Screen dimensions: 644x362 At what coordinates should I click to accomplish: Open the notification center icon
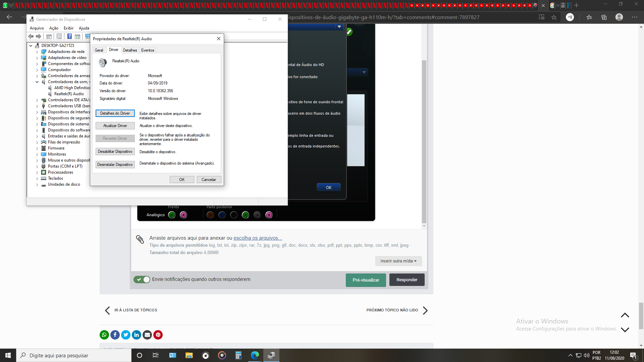pos(633,356)
